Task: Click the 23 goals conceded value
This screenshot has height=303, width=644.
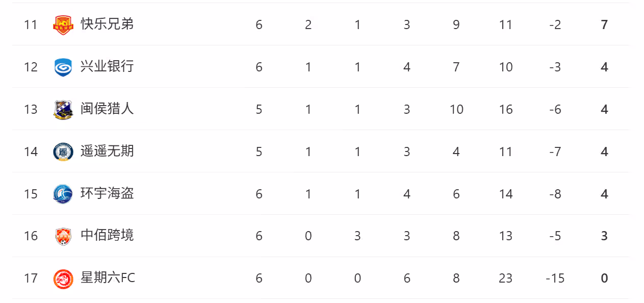Action: click(x=505, y=278)
